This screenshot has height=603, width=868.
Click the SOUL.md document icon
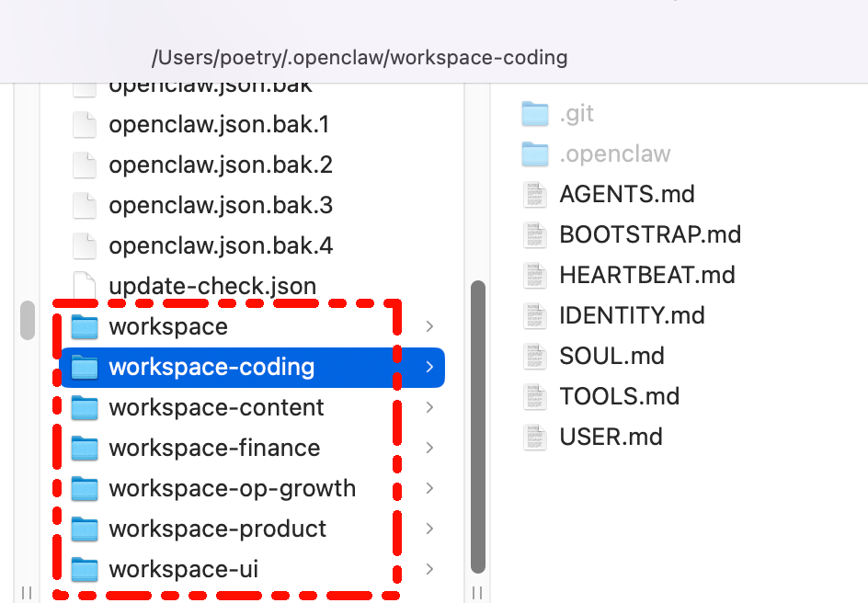coord(535,357)
